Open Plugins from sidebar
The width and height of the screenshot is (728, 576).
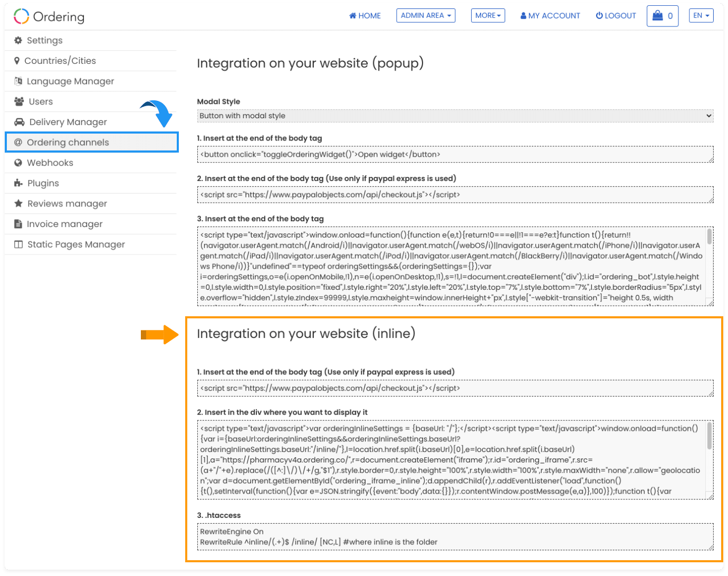[x=91, y=183]
